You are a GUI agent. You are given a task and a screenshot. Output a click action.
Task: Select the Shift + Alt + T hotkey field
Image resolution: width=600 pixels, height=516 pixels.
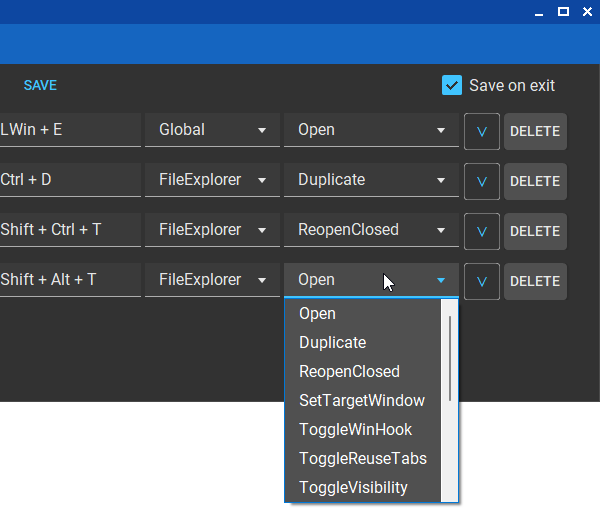tap(70, 280)
